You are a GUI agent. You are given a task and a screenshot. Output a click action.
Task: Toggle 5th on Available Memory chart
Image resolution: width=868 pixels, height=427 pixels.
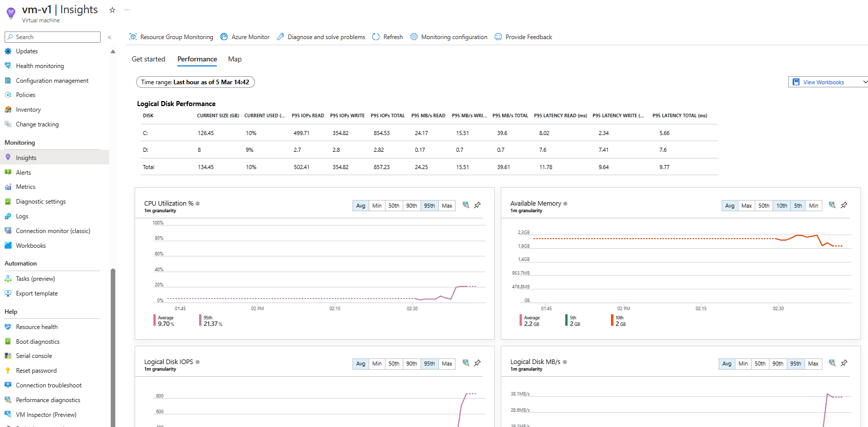[798, 206]
